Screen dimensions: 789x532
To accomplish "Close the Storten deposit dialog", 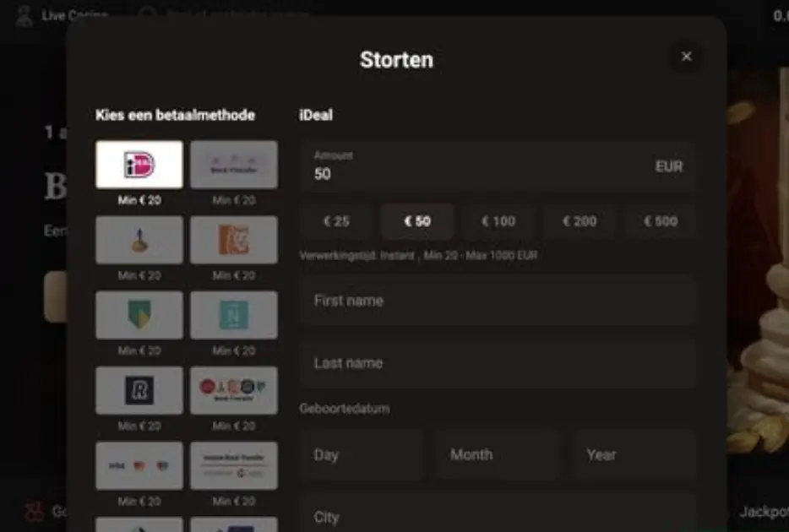I will (x=686, y=57).
